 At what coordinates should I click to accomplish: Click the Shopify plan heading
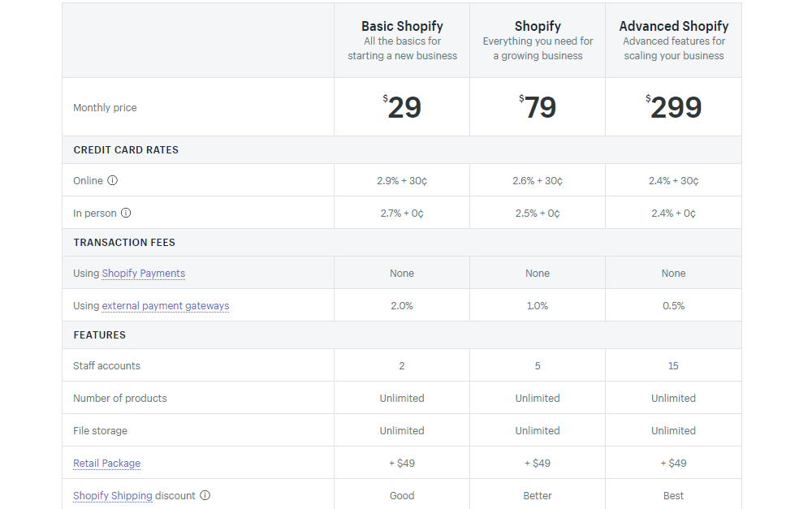538,26
